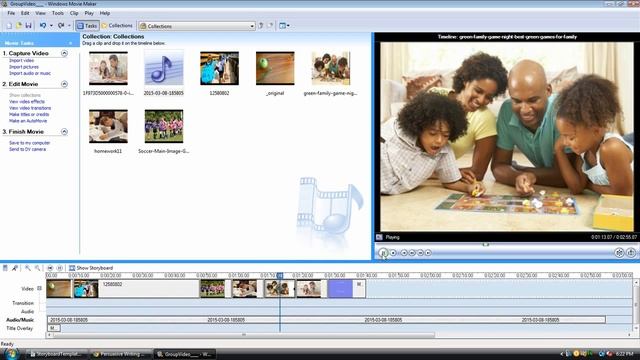This screenshot has height=360, width=640.
Task: Split the clip at the current frame
Action: [619, 253]
